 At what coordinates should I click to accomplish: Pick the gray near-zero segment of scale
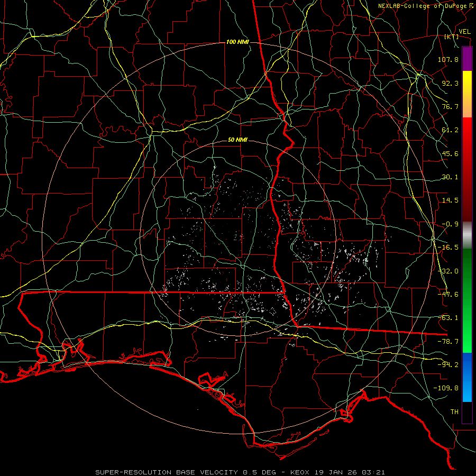tap(467, 235)
